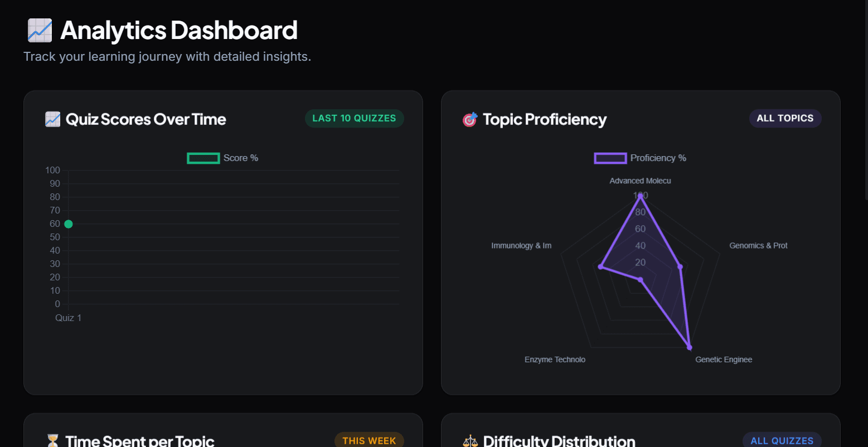Toggle the Proficiency % legend item
Viewport: 868px width, 447px height.
[x=640, y=158]
